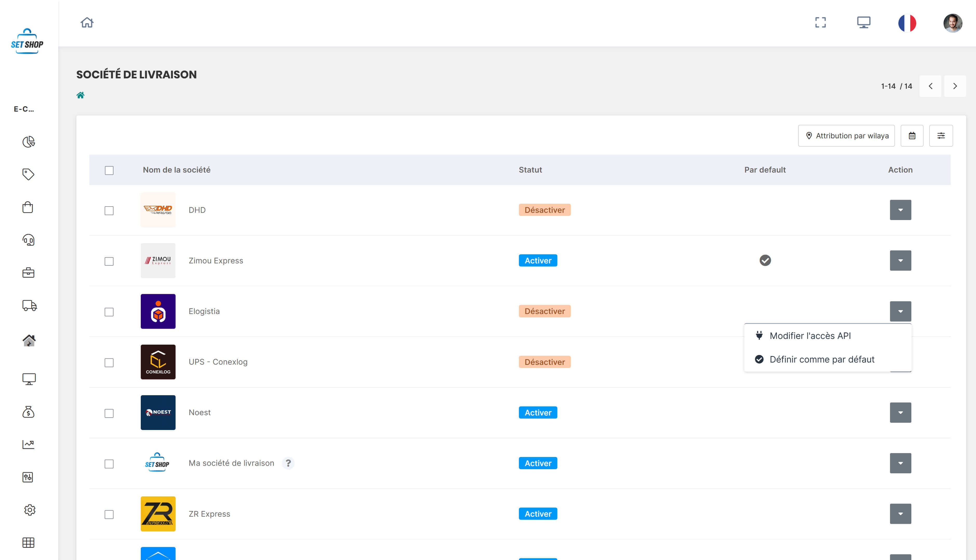Screen dimensions: 976x560
Task: Choose 'Définir comme par défaut' in the menu
Action: (x=822, y=359)
